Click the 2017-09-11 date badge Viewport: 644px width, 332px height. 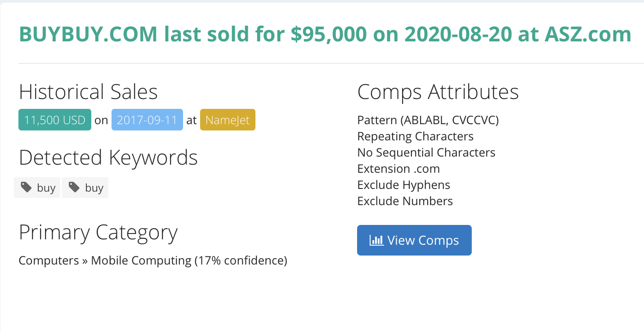click(147, 120)
